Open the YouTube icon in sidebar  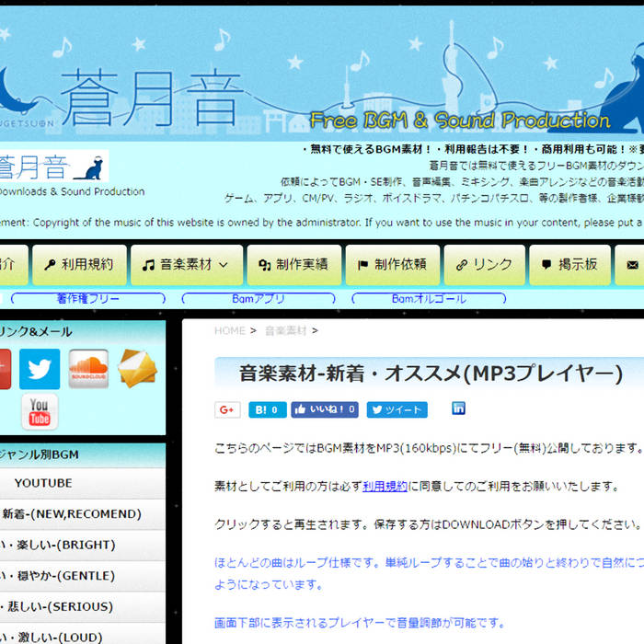40,411
